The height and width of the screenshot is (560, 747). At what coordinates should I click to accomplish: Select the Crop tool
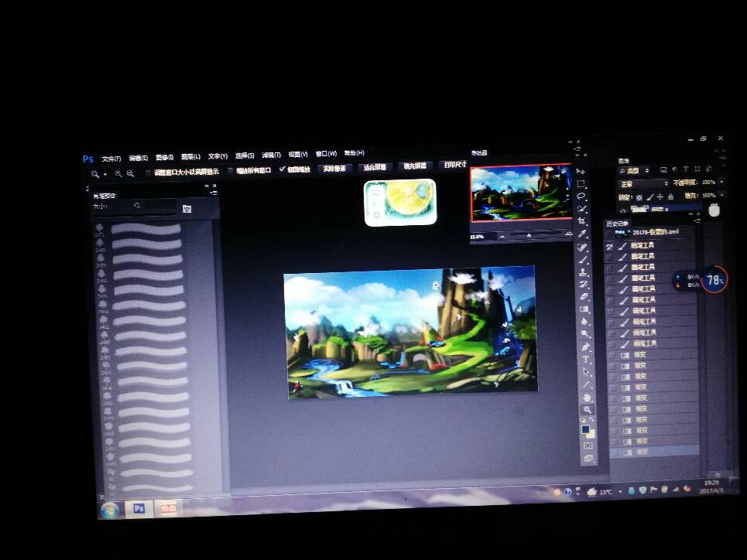[x=581, y=221]
